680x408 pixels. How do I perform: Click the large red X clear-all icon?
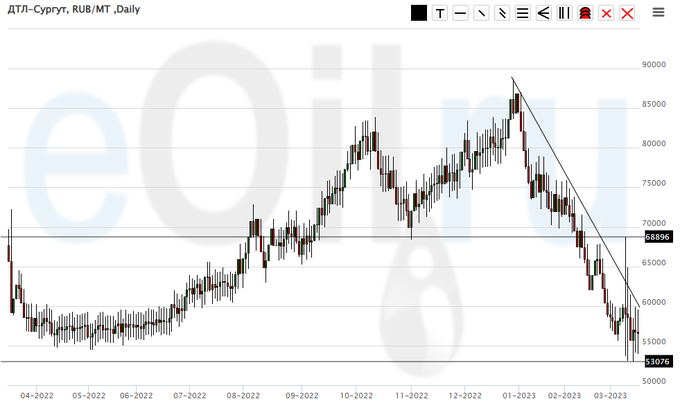point(627,13)
